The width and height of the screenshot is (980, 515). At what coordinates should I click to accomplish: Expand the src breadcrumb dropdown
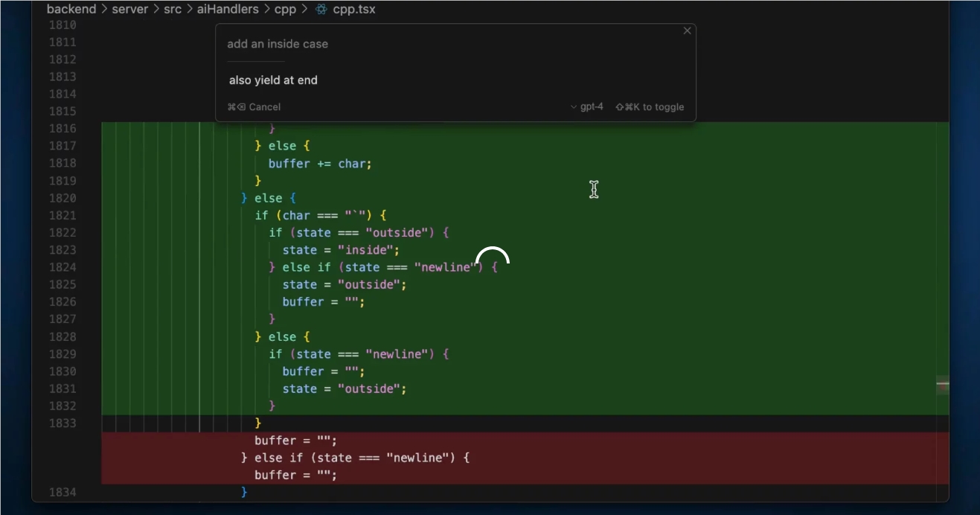(173, 10)
